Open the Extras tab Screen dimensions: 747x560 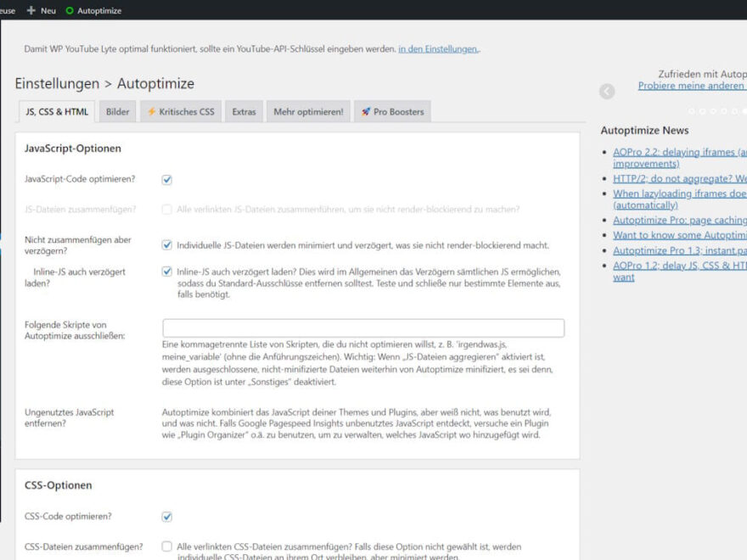point(244,112)
